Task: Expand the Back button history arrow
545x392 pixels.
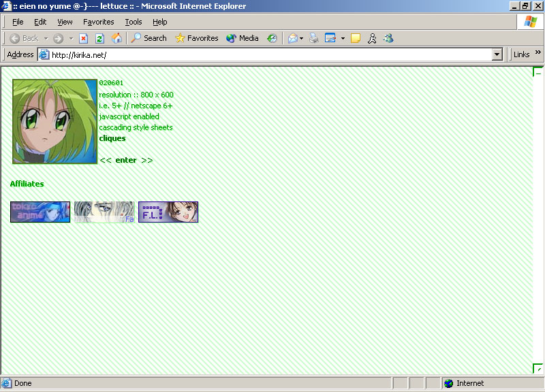Action: (45, 38)
